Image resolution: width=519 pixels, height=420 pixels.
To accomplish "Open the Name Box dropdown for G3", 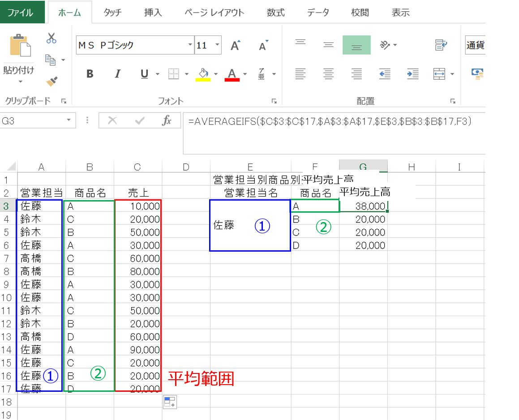I will (69, 120).
